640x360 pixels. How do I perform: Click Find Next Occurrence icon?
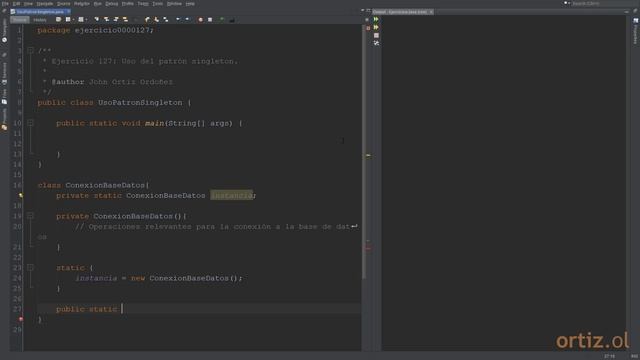point(116,19)
